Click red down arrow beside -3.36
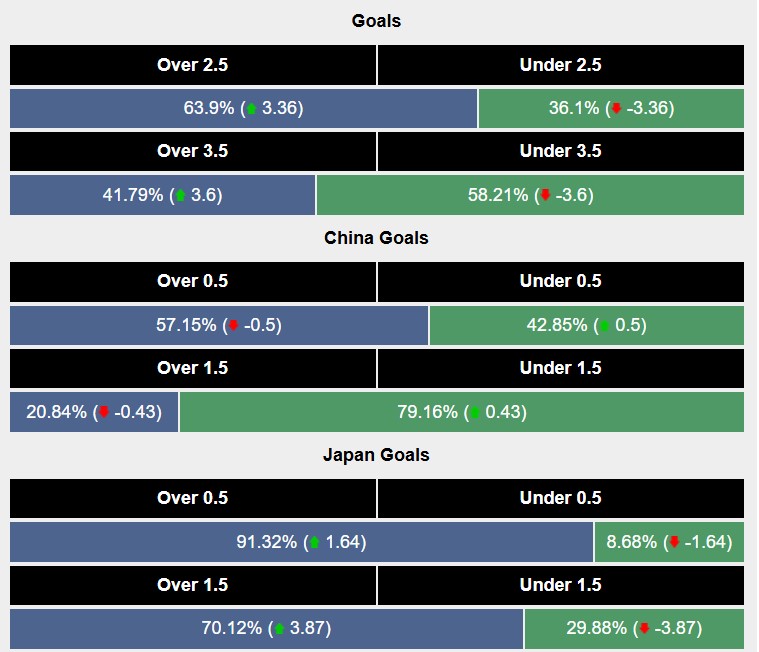Viewport: 759px width, 652px height. (x=617, y=109)
